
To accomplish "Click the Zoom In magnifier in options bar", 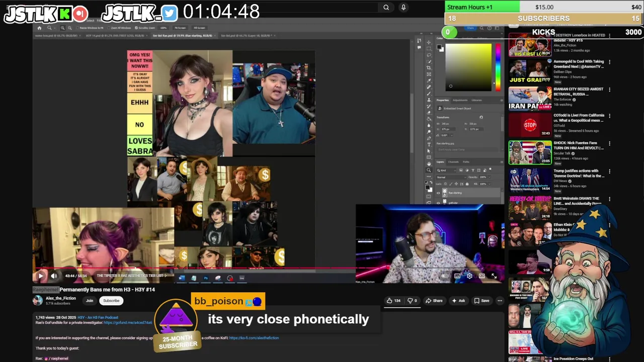I will click(x=62, y=28).
